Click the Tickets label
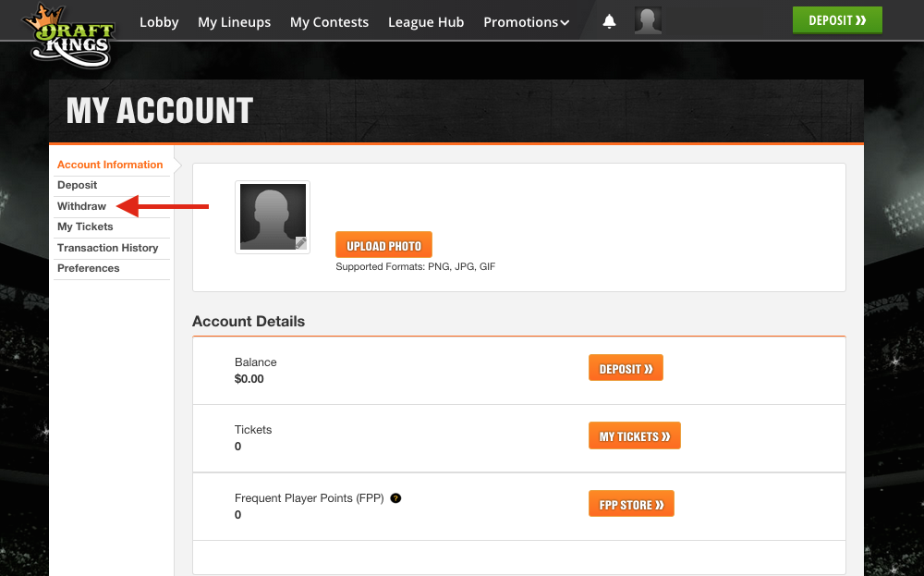The height and width of the screenshot is (576, 924). click(x=253, y=430)
